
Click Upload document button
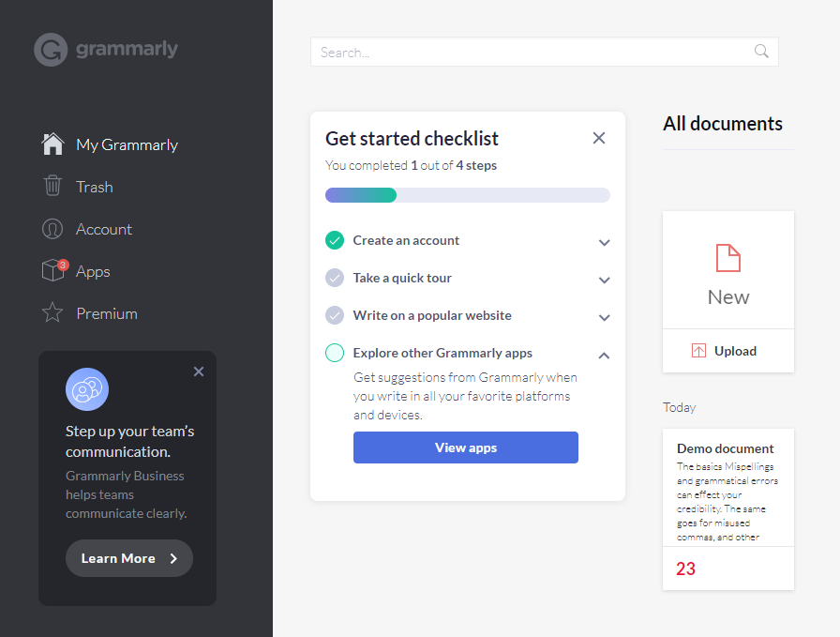[728, 351]
